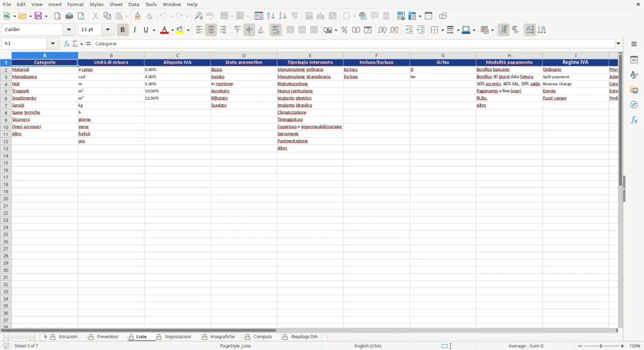Toggle Freeze Rows and Columns
The image size is (644, 350).
[x=412, y=16]
